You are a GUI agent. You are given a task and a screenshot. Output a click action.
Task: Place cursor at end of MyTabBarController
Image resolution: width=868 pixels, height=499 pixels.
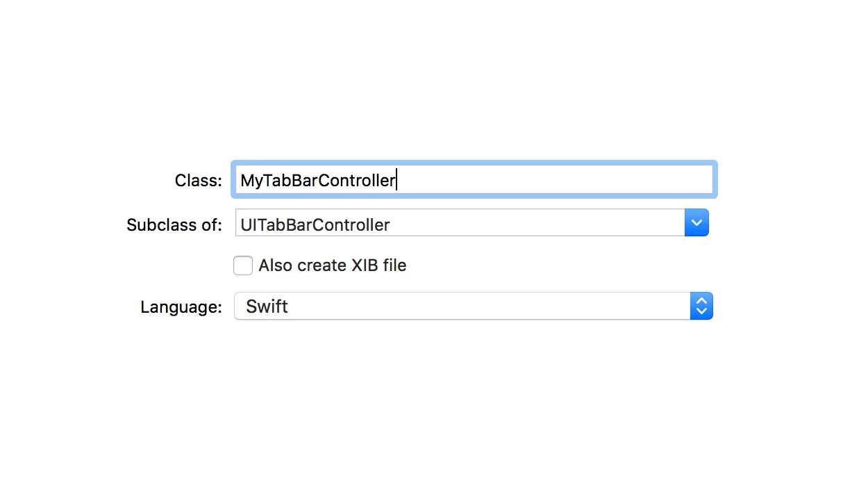click(396, 181)
